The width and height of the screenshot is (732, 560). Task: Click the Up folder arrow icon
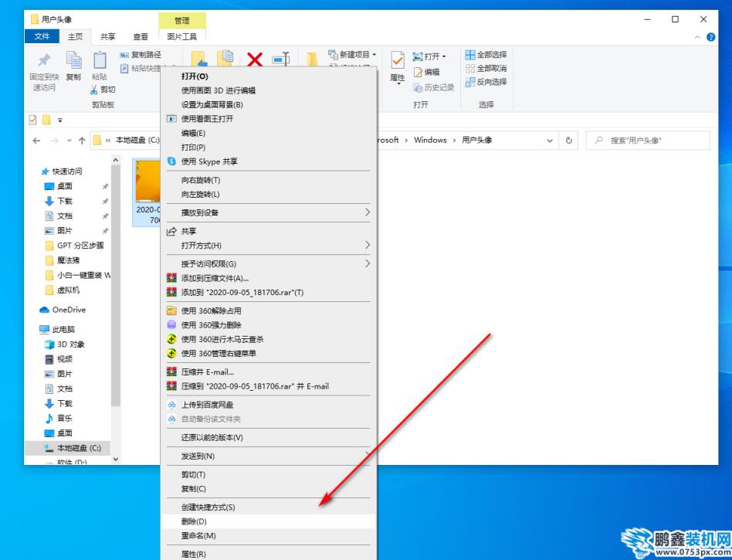coord(82,141)
